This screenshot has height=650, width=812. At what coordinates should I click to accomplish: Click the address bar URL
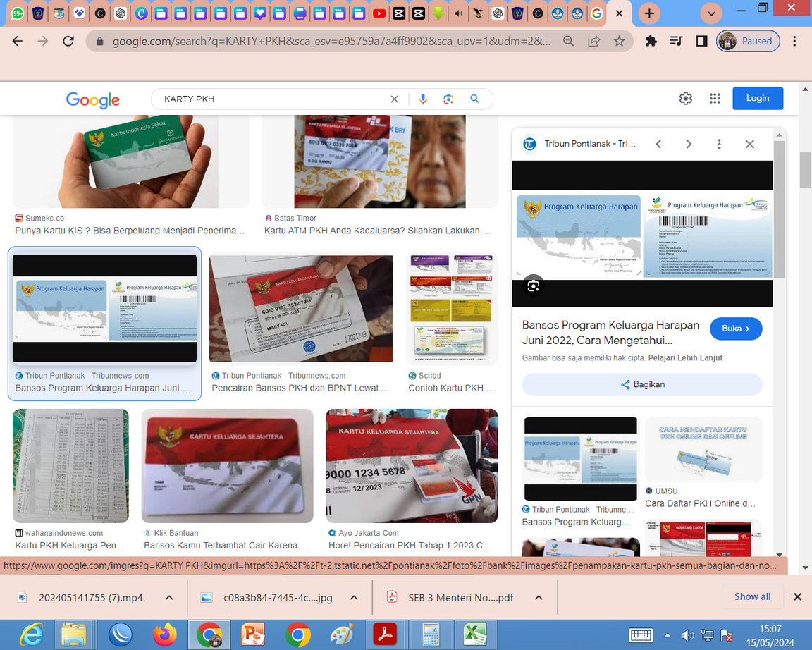(x=331, y=41)
